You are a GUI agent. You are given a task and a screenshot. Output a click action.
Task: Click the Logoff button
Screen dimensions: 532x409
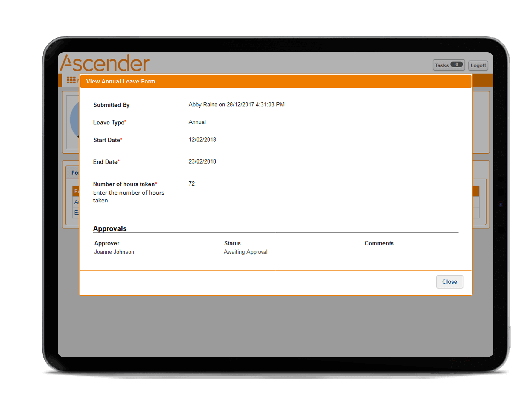tap(478, 65)
